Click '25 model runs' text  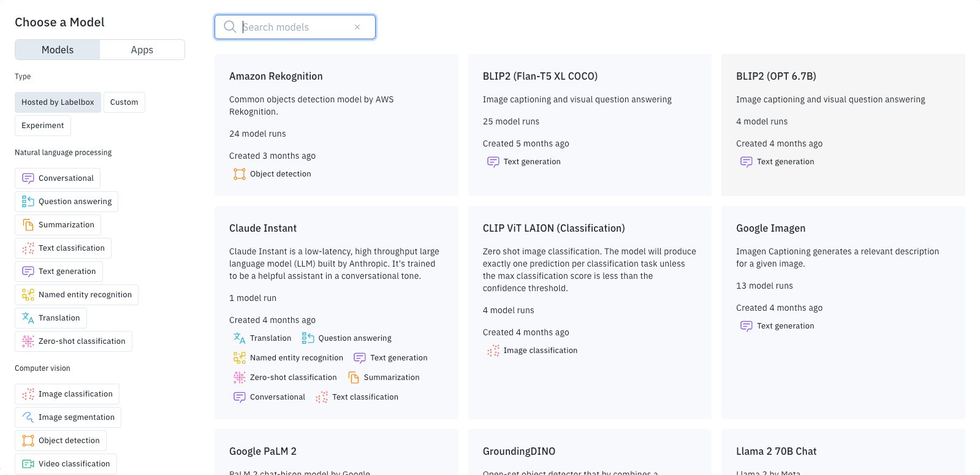point(511,121)
